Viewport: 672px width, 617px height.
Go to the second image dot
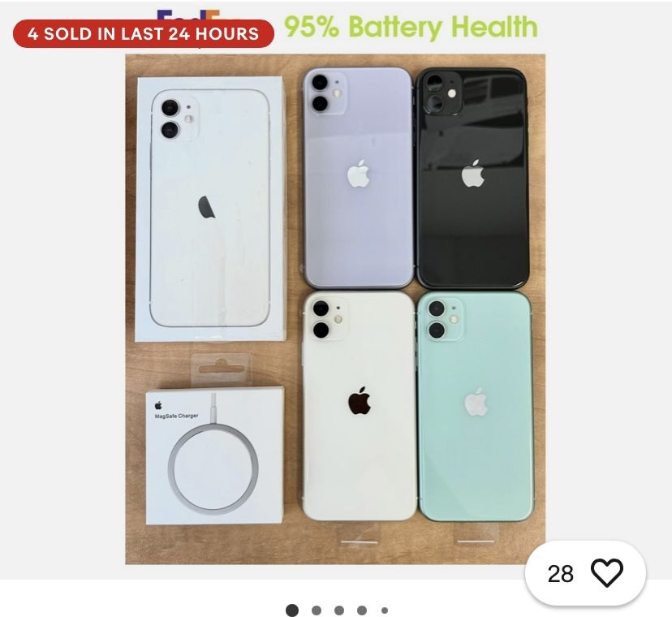coord(317,611)
